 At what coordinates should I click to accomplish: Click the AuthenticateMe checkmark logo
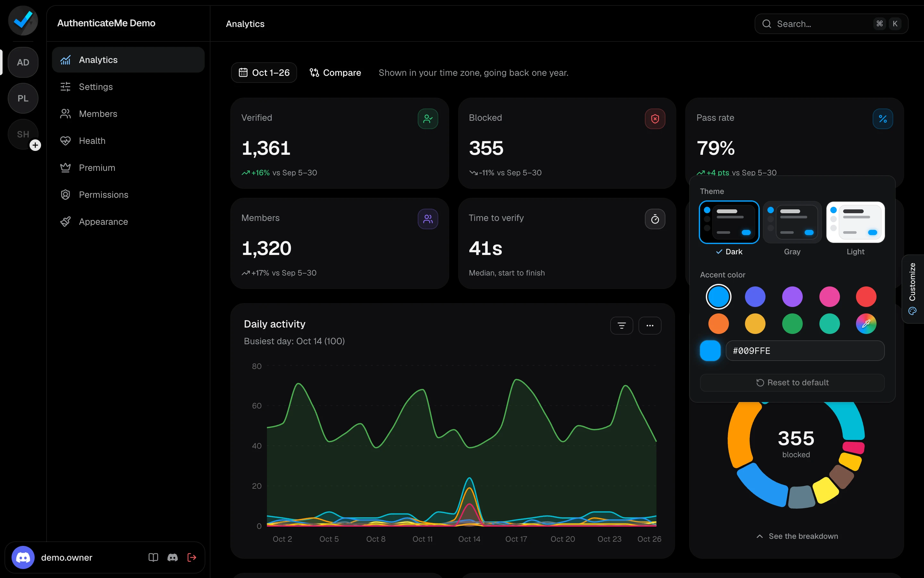tap(23, 20)
